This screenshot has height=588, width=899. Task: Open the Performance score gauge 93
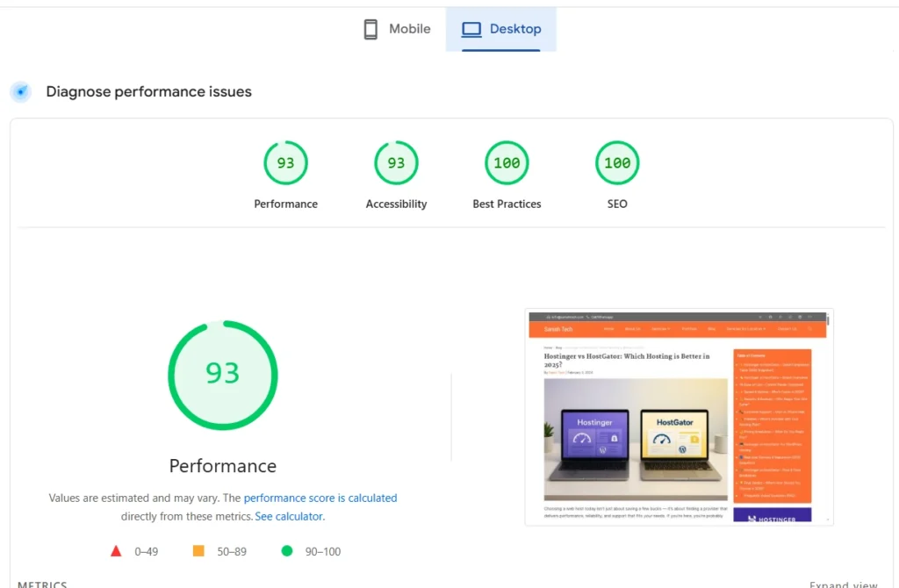tap(285, 162)
